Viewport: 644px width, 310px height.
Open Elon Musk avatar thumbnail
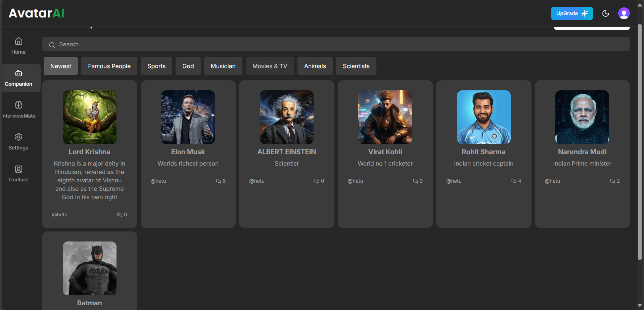pos(188,117)
